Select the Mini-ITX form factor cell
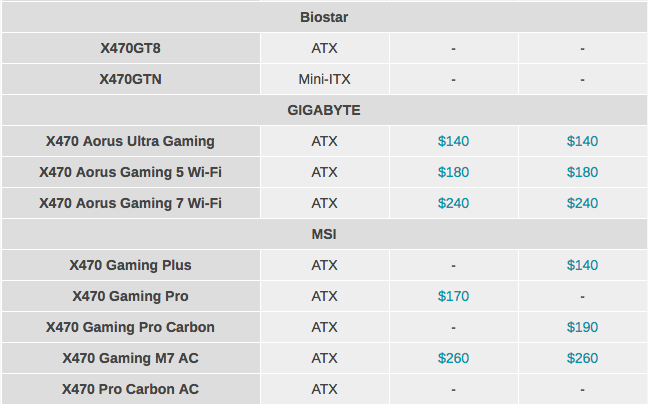Viewport: 648px width, 405px height. [324, 79]
